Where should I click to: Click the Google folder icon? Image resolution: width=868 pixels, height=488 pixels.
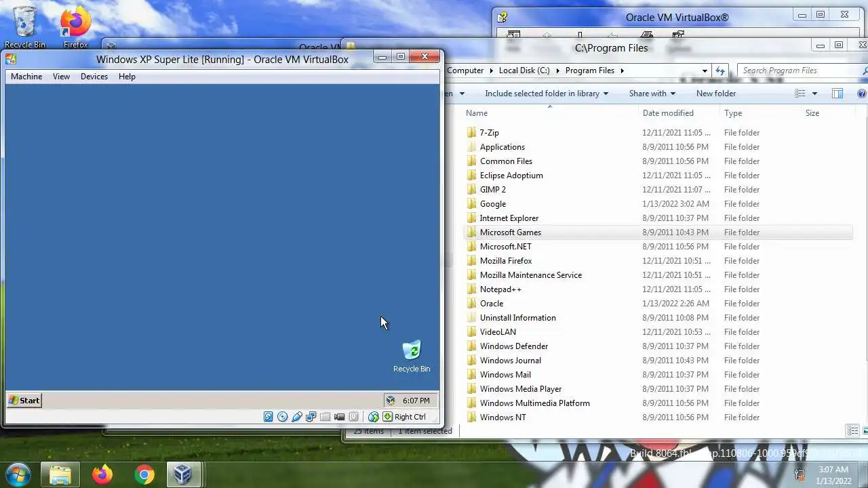point(472,204)
